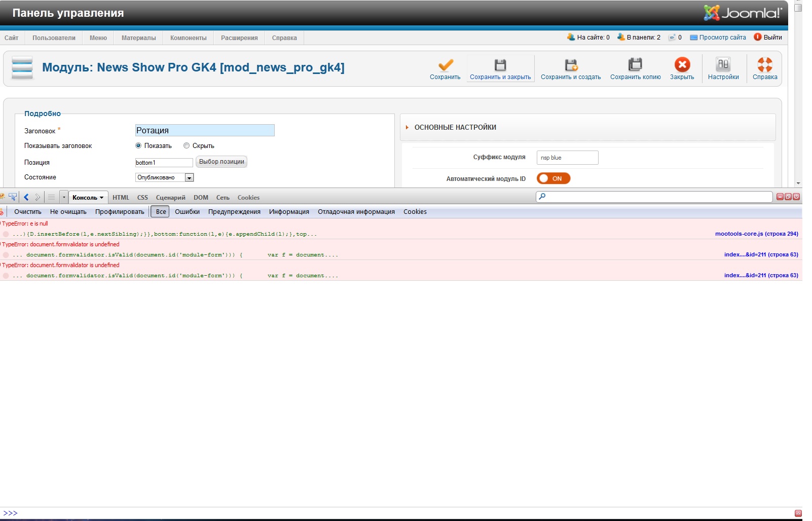This screenshot has width=812, height=521.
Task: Switch to the Firebug Cookies tab
Action: [x=248, y=198]
